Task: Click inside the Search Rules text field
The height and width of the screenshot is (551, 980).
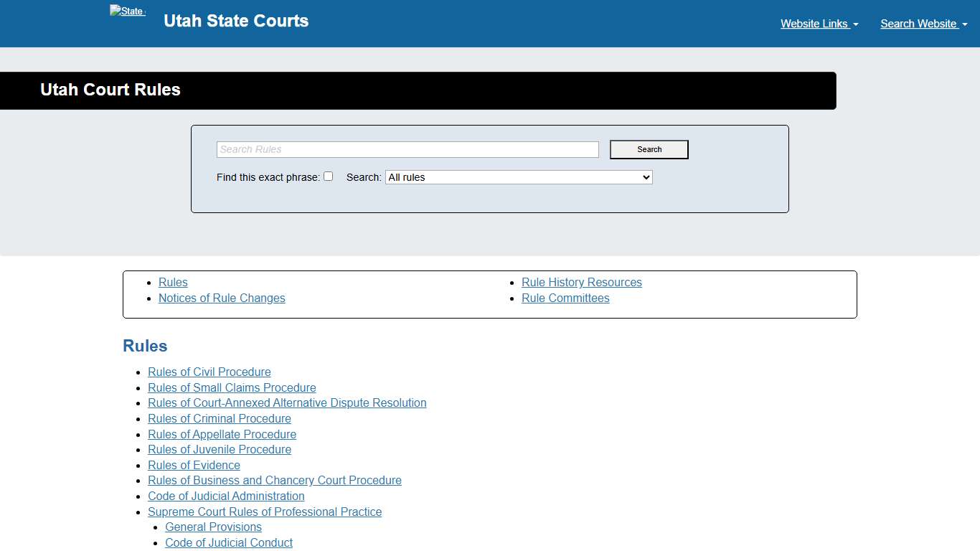Action: tap(407, 149)
